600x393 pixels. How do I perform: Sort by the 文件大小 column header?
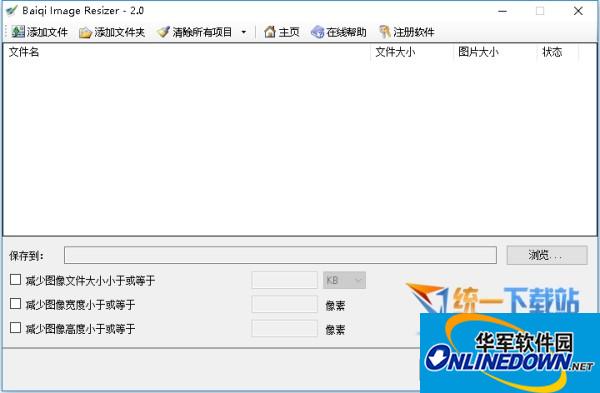click(x=412, y=52)
